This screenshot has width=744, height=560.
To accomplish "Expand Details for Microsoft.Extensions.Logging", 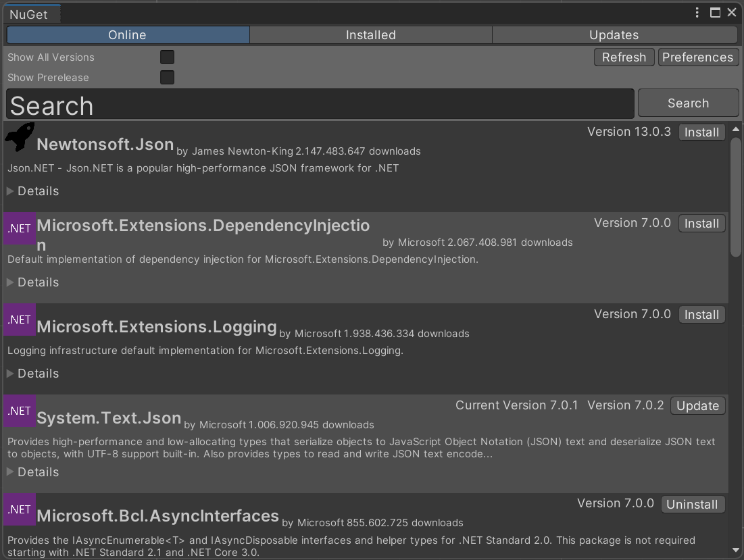I will pyautogui.click(x=33, y=373).
